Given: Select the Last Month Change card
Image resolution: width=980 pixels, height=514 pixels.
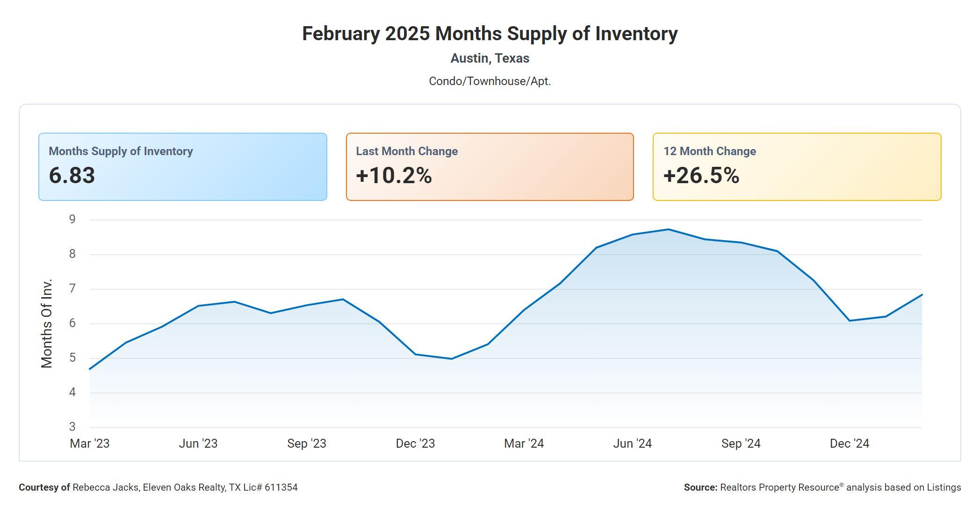Looking at the screenshot, I should pyautogui.click(x=490, y=167).
